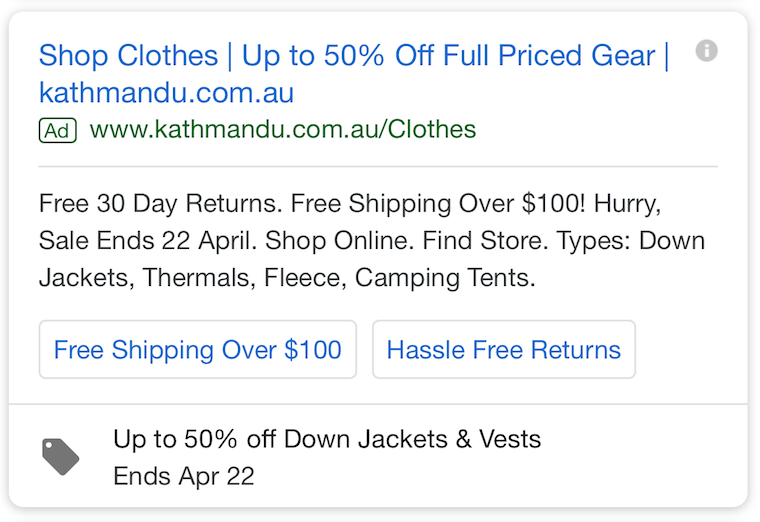The image size is (760, 522).
Task: Click the green Ad badge label
Action: coord(58,130)
